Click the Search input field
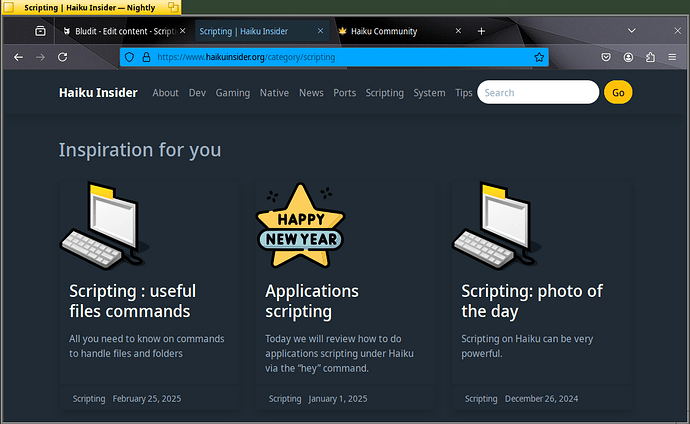 [538, 92]
